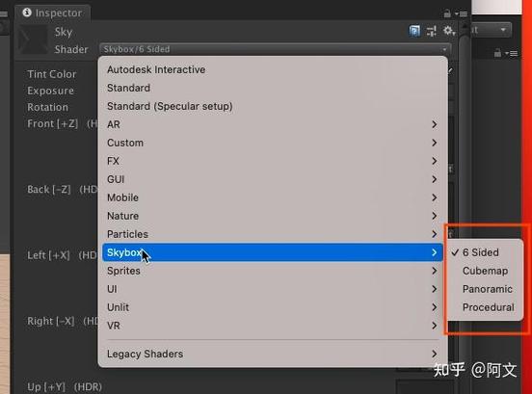The image size is (532, 394).
Task: Click the Up [+Y] (HDR) texture label
Action: point(65,387)
